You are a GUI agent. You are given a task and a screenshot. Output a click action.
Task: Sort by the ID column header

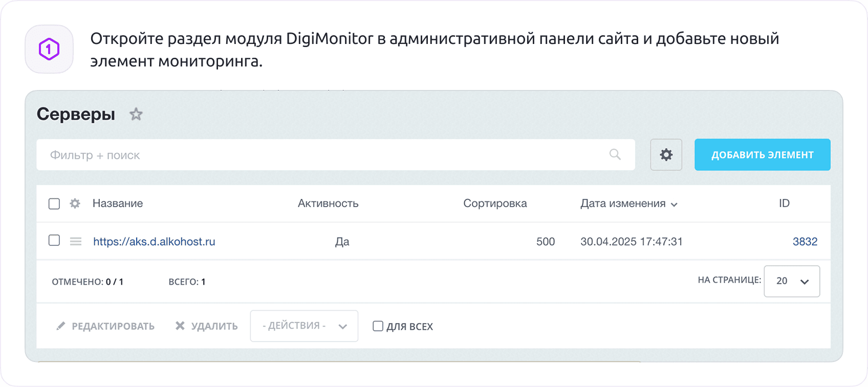tap(784, 203)
